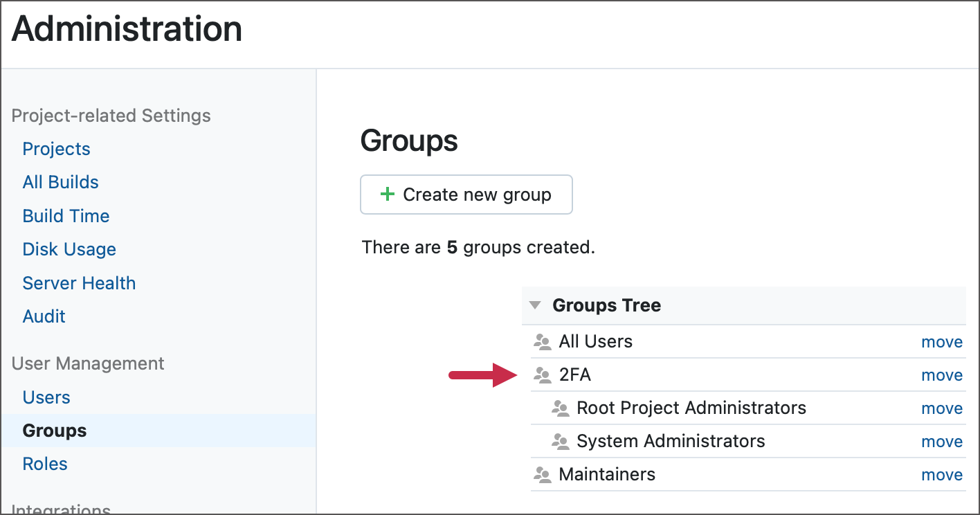980x515 pixels.
Task: Open the Roles page
Action: click(45, 464)
